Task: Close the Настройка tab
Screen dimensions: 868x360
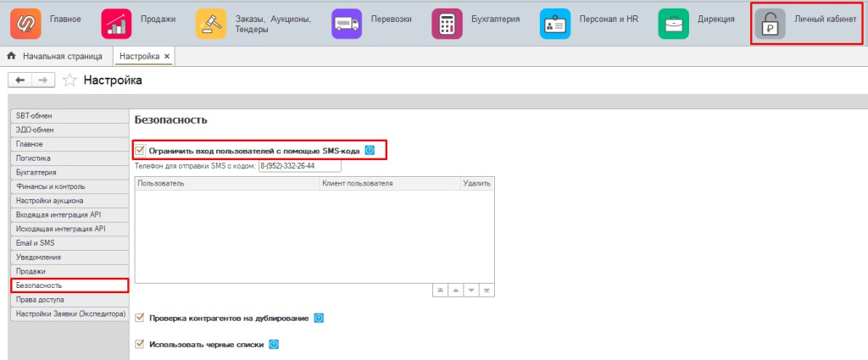Action: 167,57
